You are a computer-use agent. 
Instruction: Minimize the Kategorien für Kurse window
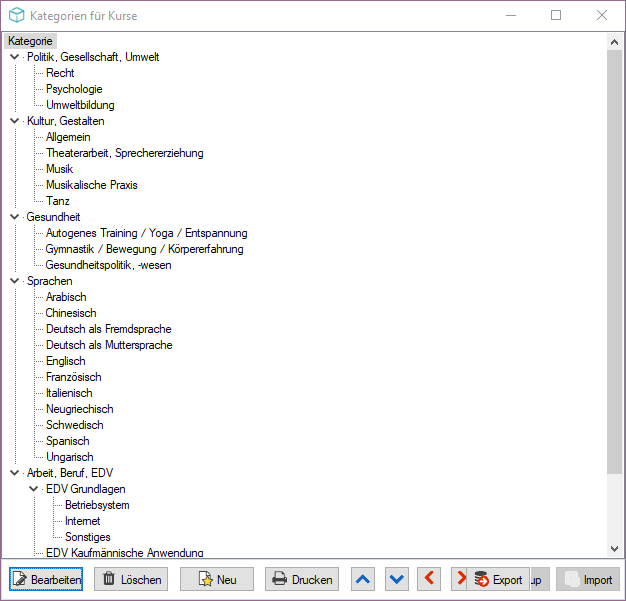pyautogui.click(x=511, y=15)
